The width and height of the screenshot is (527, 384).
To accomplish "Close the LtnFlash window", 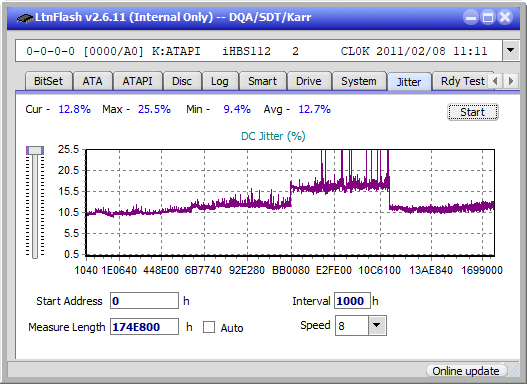I will pos(505,17).
